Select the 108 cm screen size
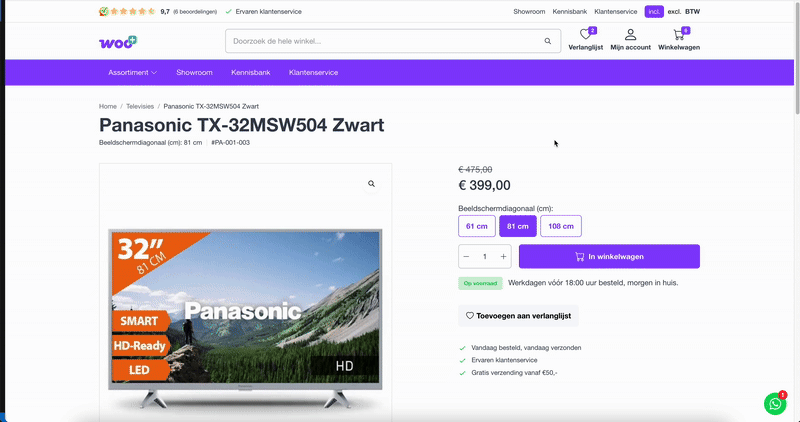 coord(560,226)
